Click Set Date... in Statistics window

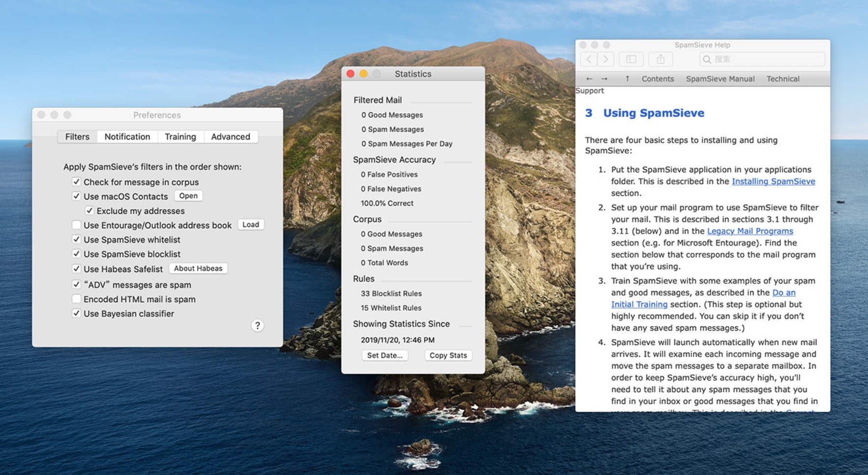click(x=384, y=355)
